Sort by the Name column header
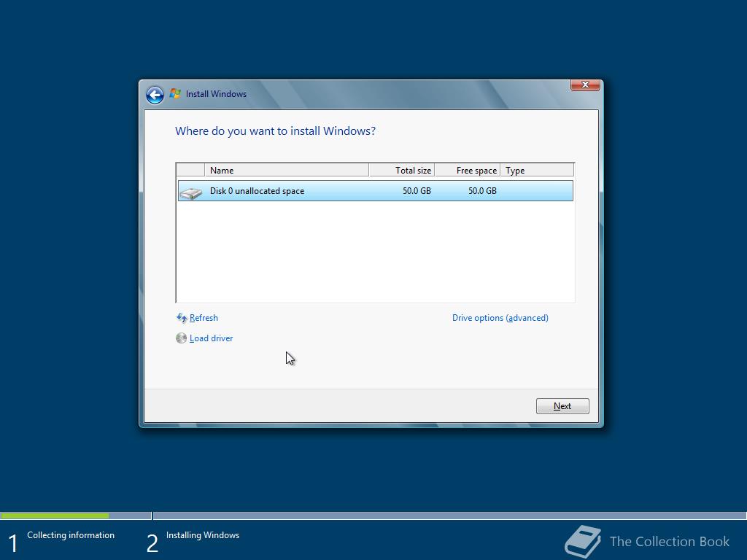Image resolution: width=747 pixels, height=560 pixels. (286, 170)
